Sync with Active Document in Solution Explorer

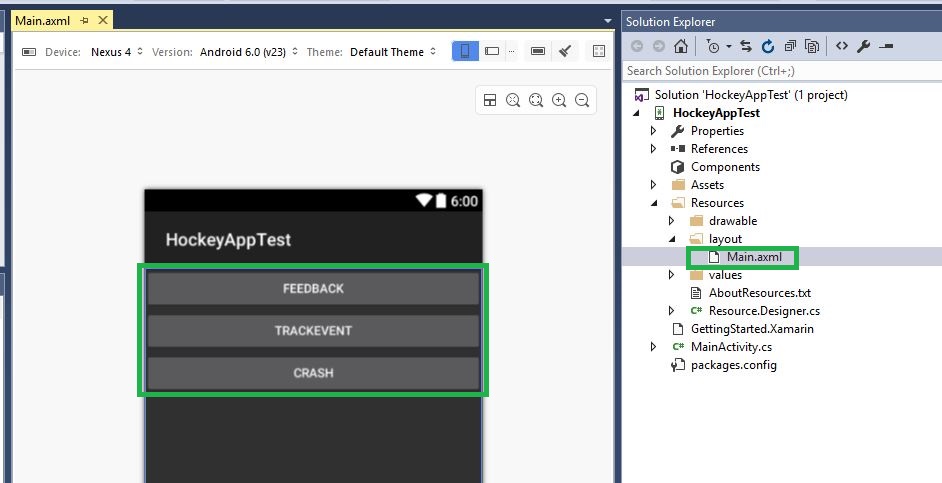pyautogui.click(x=746, y=46)
